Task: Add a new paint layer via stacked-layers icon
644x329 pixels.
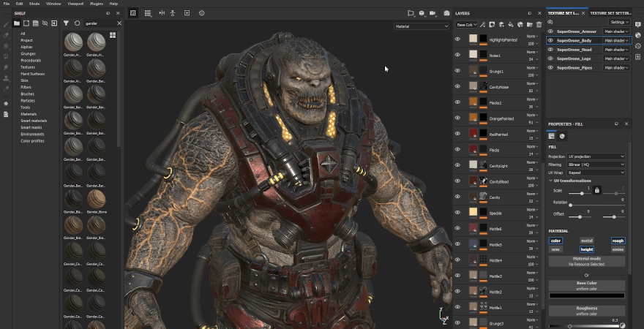Action: point(501,25)
